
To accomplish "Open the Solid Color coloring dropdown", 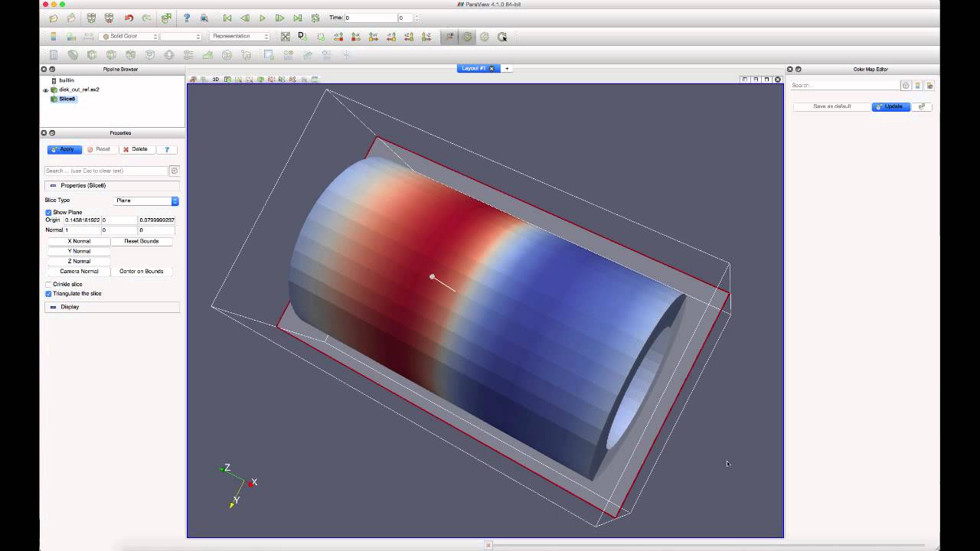I will 129,37.
